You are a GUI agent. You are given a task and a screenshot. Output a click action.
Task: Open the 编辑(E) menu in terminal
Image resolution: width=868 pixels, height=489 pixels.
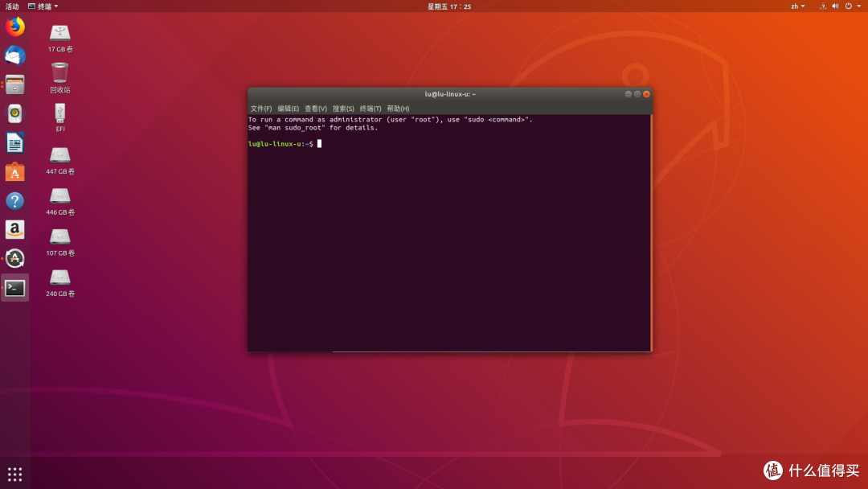pos(288,109)
